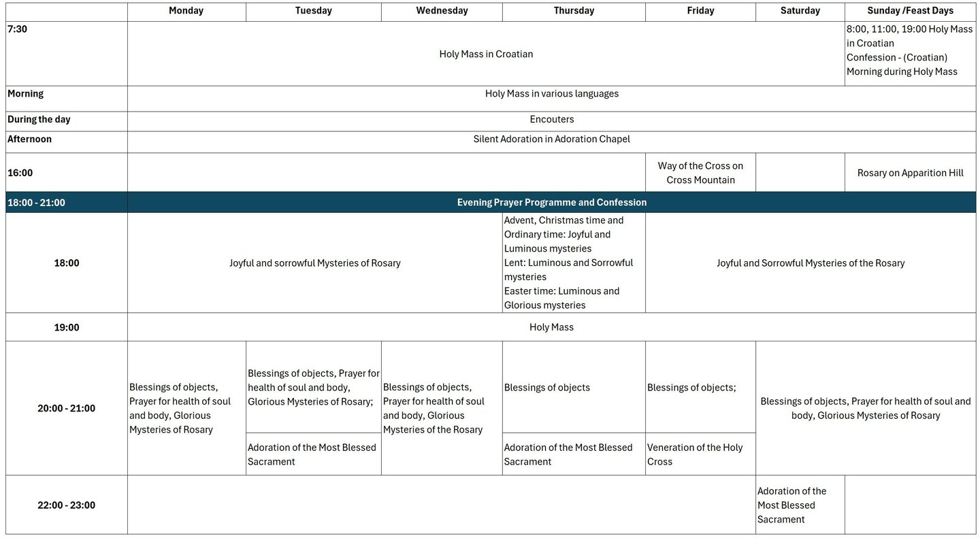Select Thursday's 'Adoration of the Most Blessed Sacrament'

[x=574, y=454]
